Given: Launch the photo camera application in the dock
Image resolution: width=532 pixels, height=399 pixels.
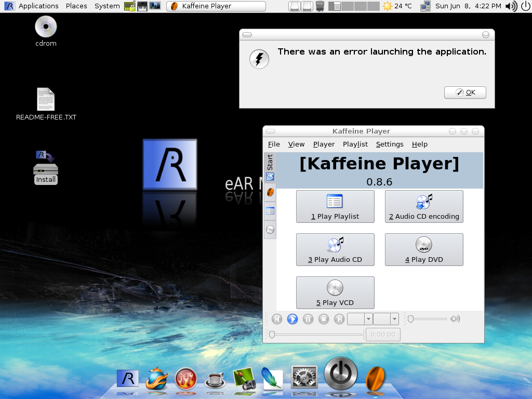Looking at the screenshot, I should 244,379.
